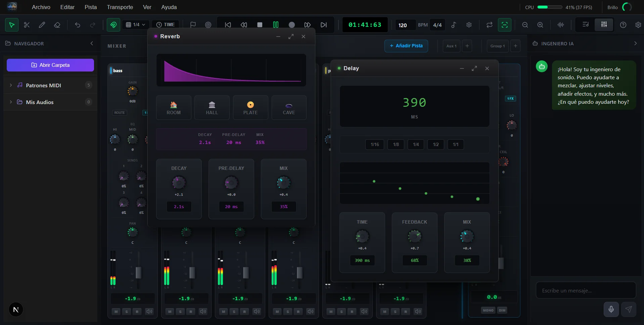Toggle loop playback in toolbar
The width and height of the screenshot is (644, 325).
coord(489,25)
